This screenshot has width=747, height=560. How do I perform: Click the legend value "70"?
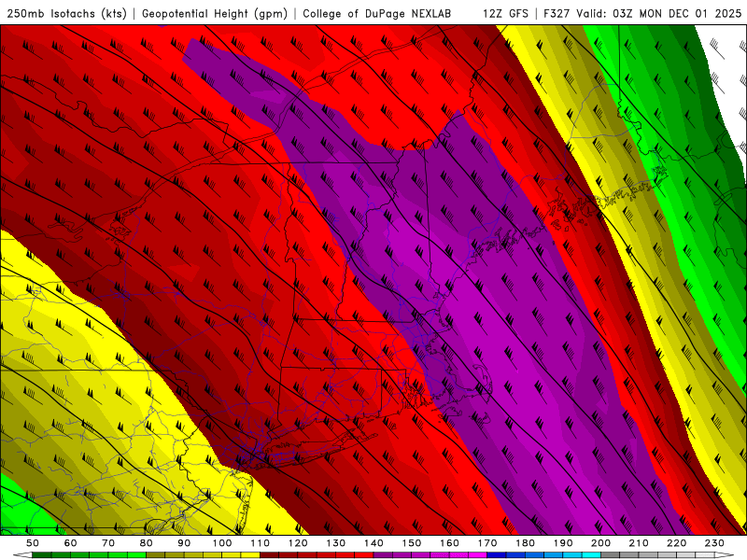click(x=108, y=543)
